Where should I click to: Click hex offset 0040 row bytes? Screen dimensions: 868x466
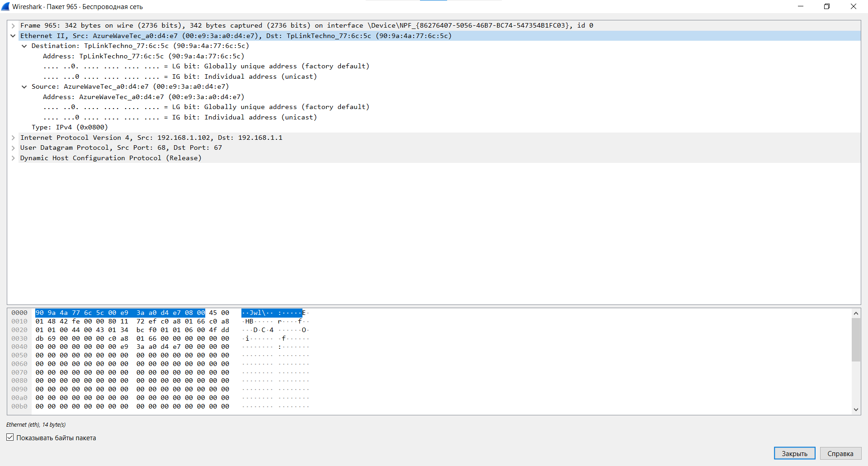[132, 347]
